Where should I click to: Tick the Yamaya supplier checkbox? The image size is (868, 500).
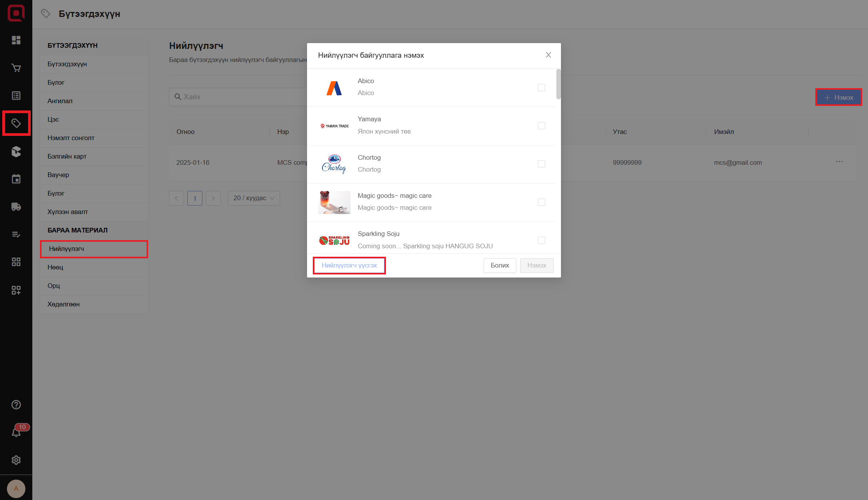coord(541,126)
